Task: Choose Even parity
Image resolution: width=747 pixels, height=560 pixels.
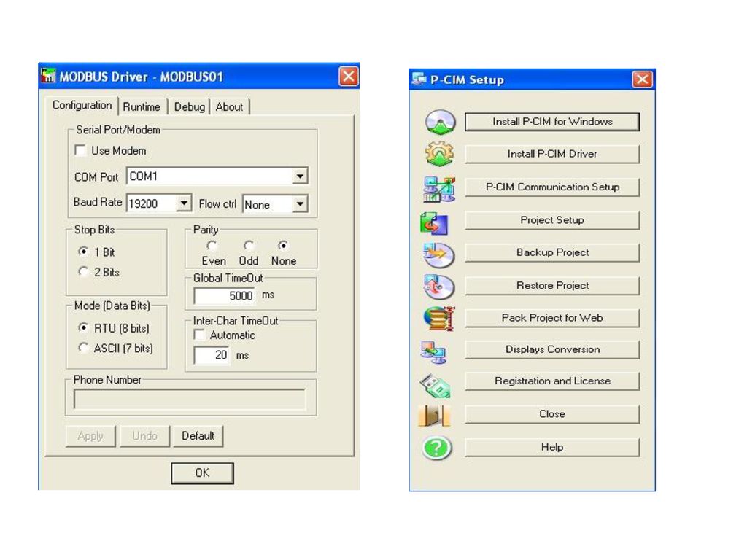Action: pos(212,246)
